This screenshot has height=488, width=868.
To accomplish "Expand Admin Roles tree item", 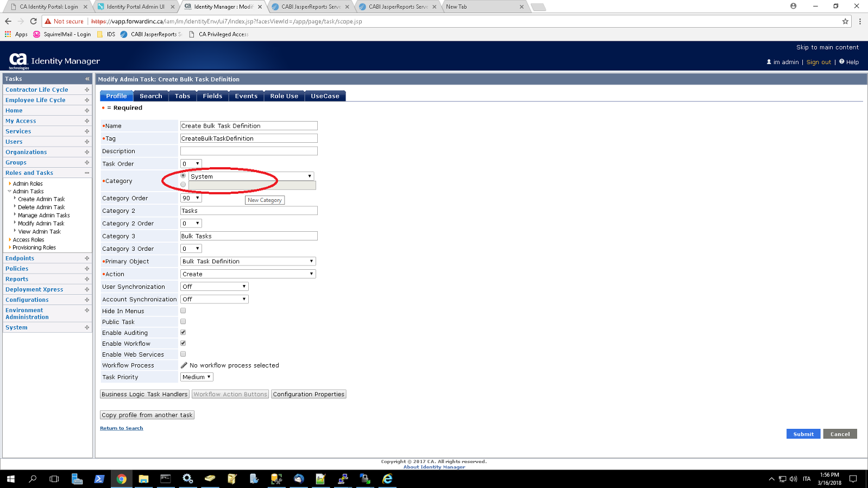I will [10, 183].
